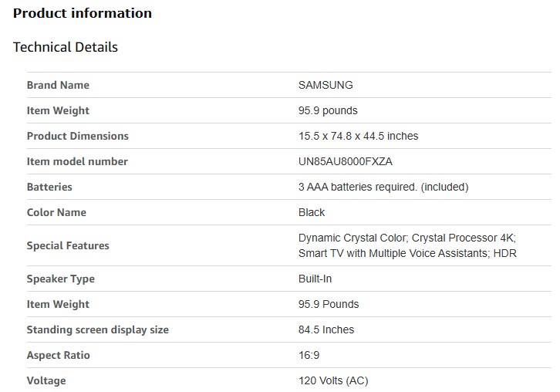
Task: Click the 3 AAA batteries required text
Action: pos(383,187)
